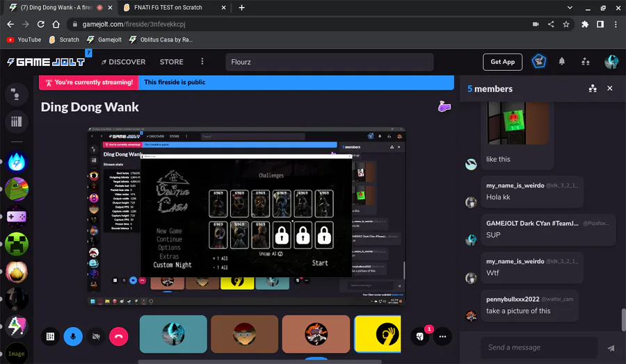Open the Minecraft creeper community icon
Viewport: 626px width, 364px height.
tap(17, 244)
